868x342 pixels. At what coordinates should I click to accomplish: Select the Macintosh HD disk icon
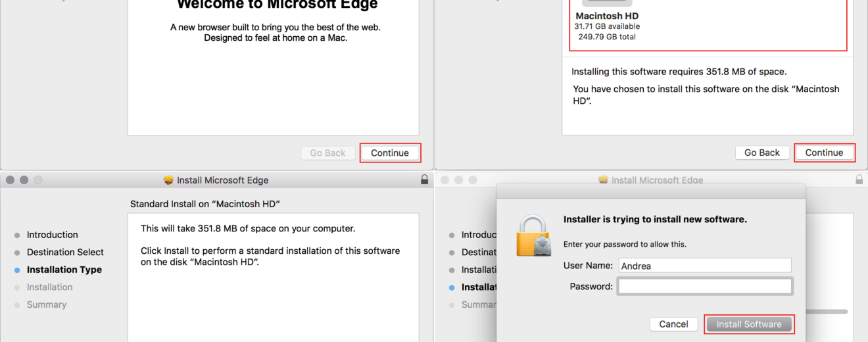coord(598,3)
